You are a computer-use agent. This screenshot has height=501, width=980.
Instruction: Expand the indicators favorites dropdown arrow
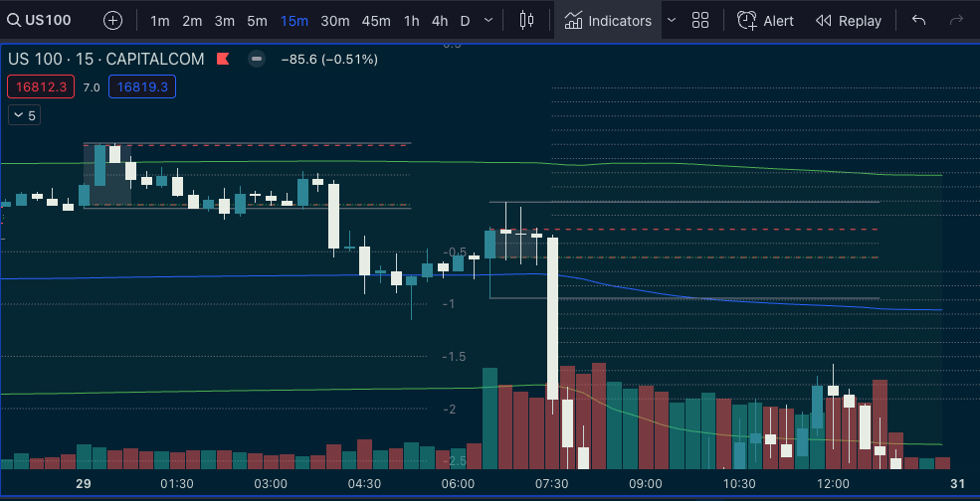click(x=671, y=20)
